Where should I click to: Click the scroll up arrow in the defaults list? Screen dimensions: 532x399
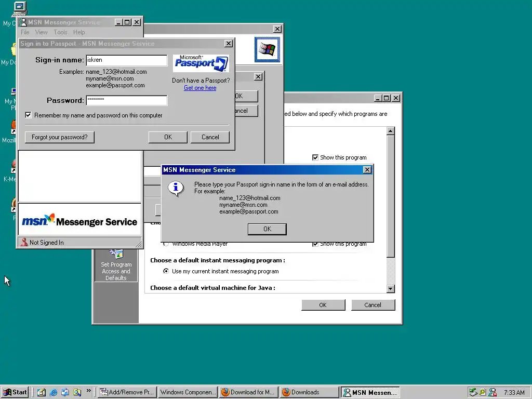coord(391,131)
